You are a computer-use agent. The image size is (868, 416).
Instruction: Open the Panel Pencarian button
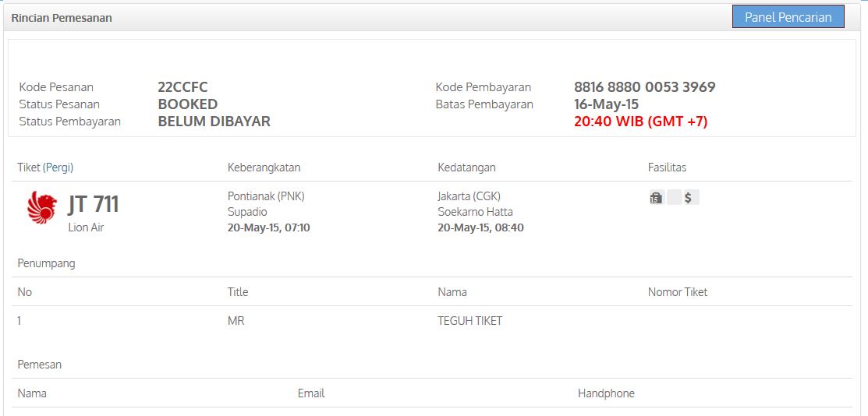pyautogui.click(x=788, y=17)
